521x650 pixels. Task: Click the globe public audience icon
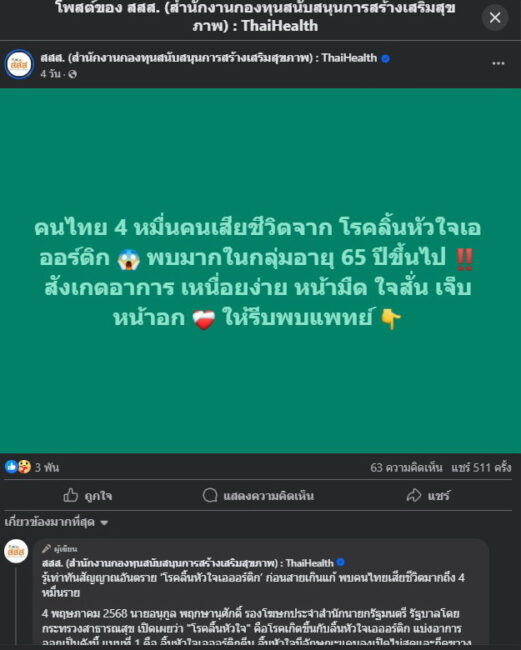(x=73, y=74)
